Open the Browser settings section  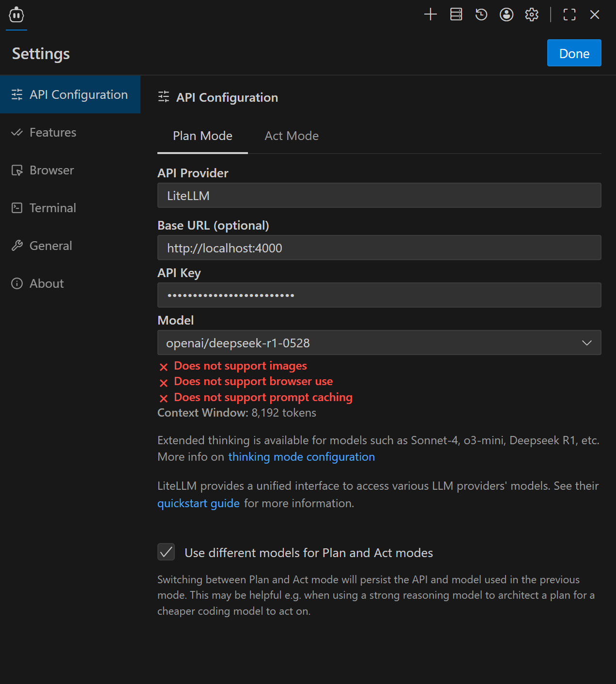(51, 171)
